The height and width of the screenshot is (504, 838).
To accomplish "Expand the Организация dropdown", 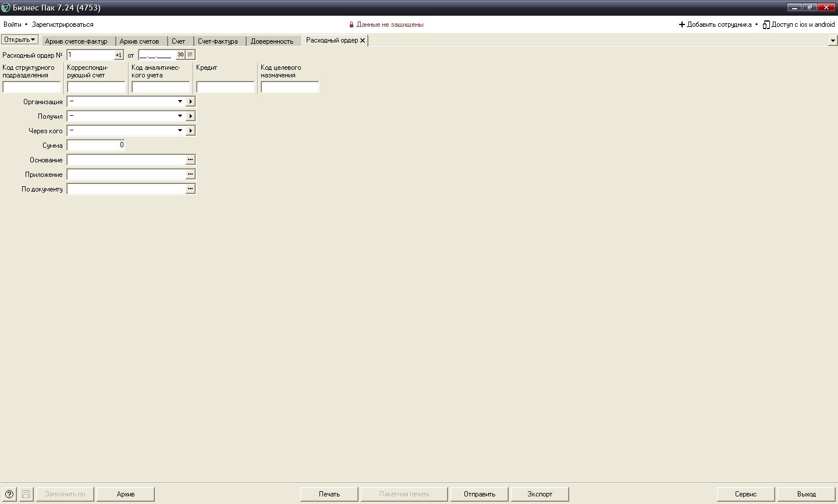I will (x=180, y=101).
